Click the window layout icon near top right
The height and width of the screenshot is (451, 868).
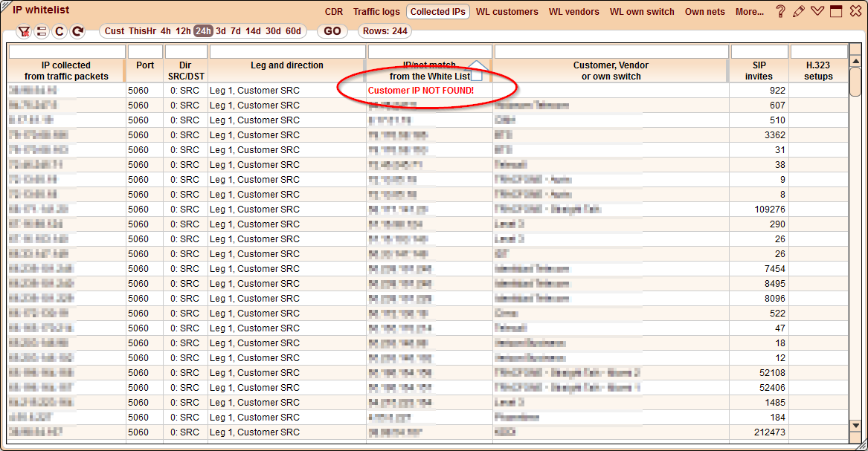click(x=835, y=10)
